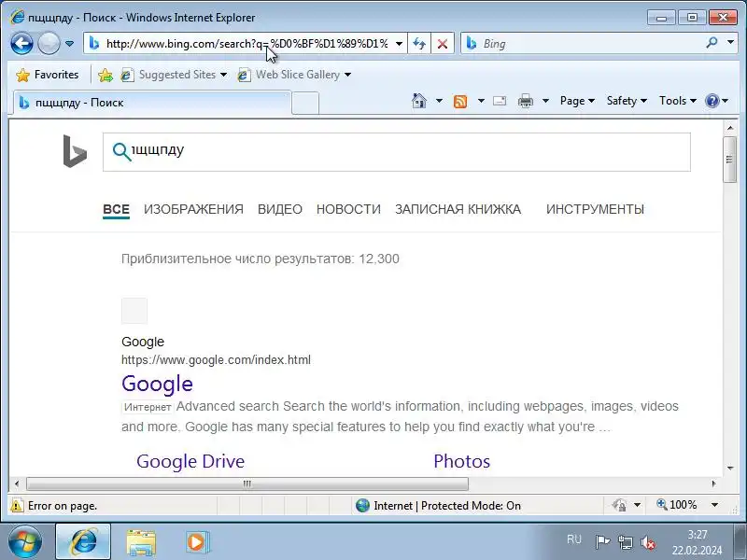
Task: Click the bing.com address bar URL
Action: (x=247, y=44)
